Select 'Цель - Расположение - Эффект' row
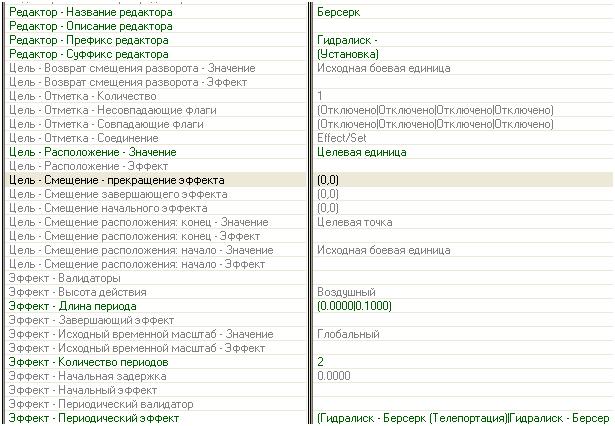The image size is (615, 426). pos(89,166)
